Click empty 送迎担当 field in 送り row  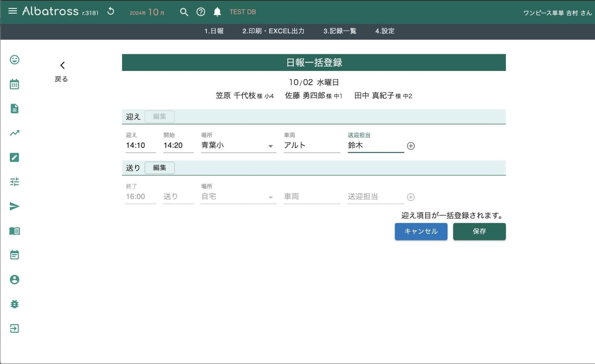click(x=376, y=196)
